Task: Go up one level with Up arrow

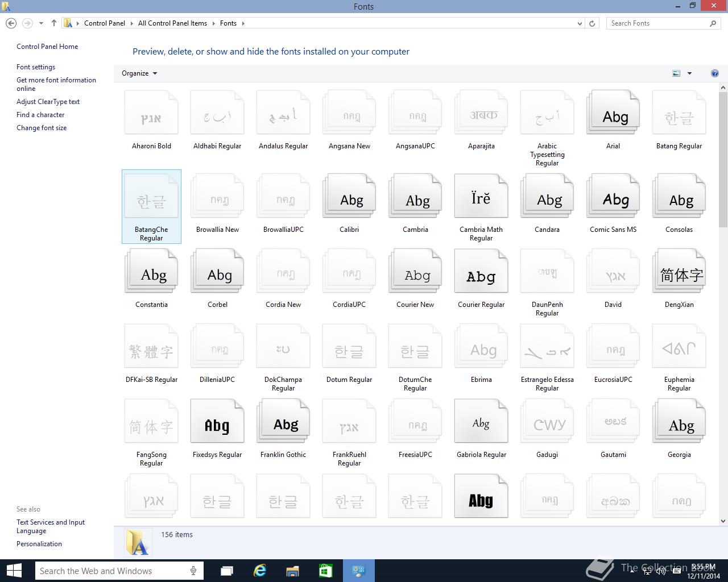Action: 54,23
